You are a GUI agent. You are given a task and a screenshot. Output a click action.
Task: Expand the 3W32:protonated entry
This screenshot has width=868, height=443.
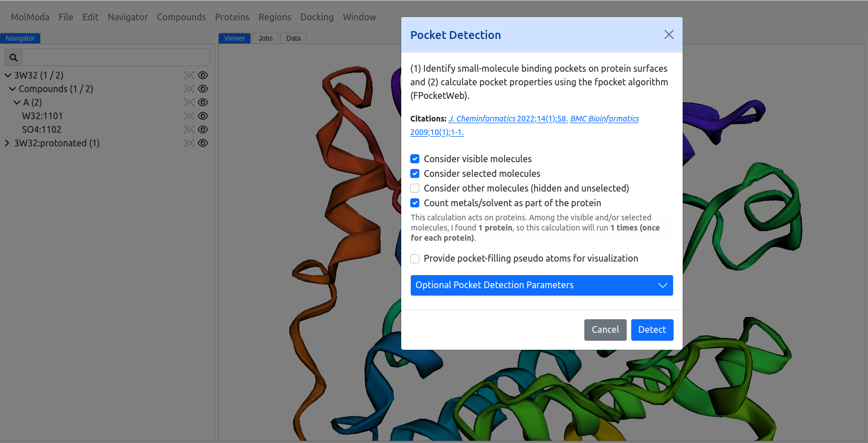[6, 143]
